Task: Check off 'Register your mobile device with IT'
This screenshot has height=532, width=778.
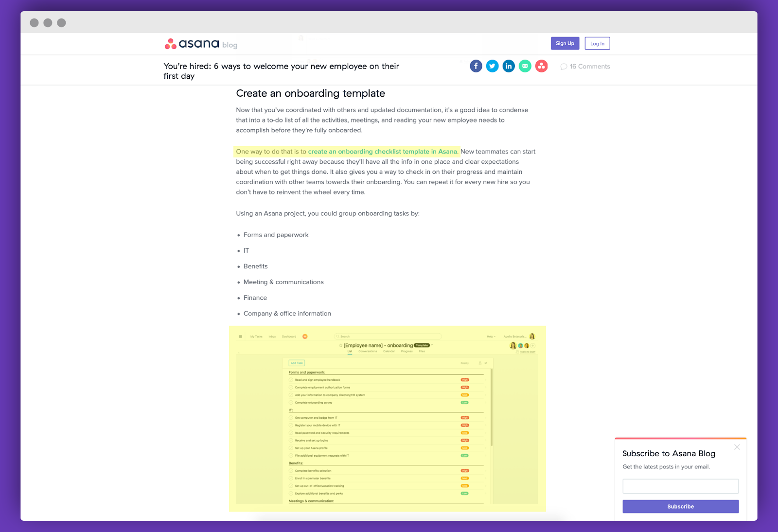Action: (291, 425)
